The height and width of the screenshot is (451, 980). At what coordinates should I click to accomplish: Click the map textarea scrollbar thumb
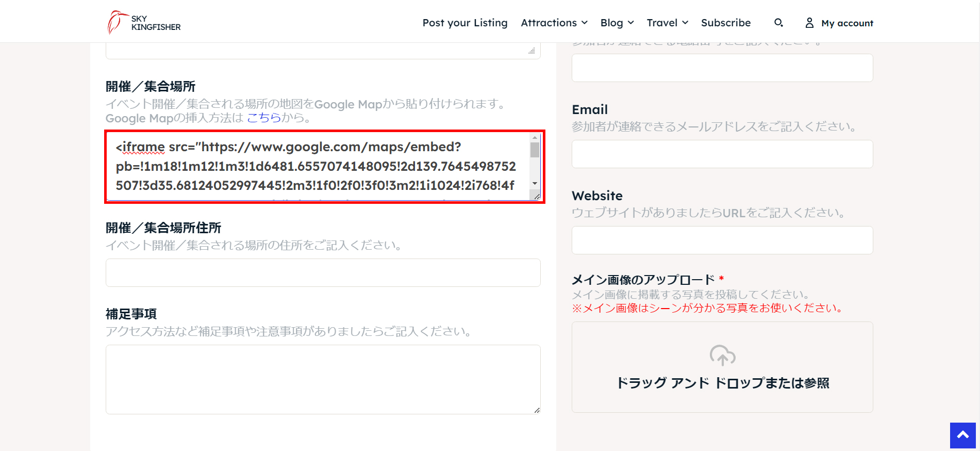pyautogui.click(x=535, y=150)
